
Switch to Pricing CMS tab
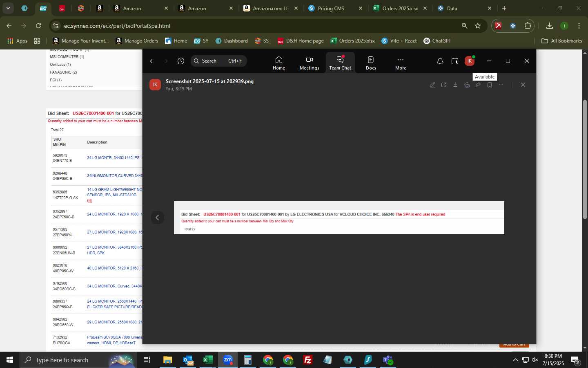click(x=335, y=8)
